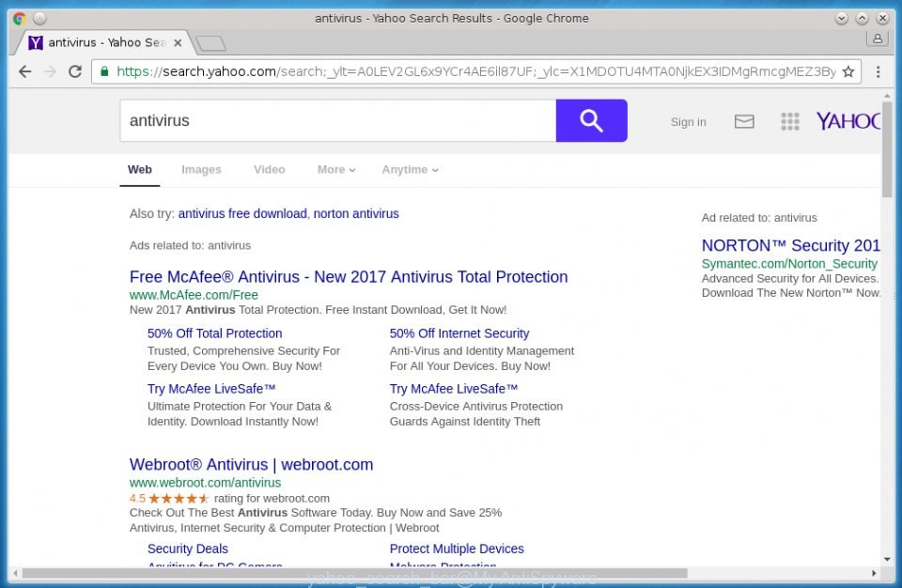902x588 pixels.
Task: Open the Yahoo apps grid icon
Action: 790,121
